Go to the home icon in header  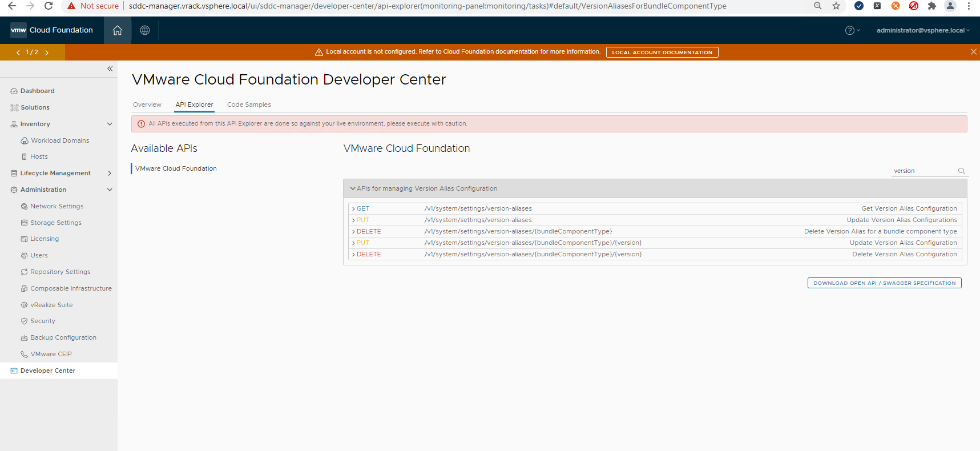coord(118,30)
